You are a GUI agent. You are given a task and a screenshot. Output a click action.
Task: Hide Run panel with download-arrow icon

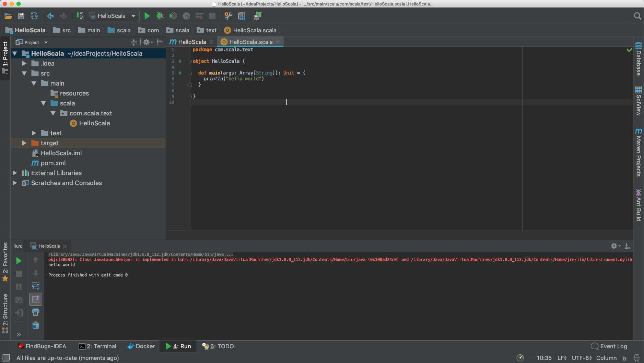pos(627,246)
